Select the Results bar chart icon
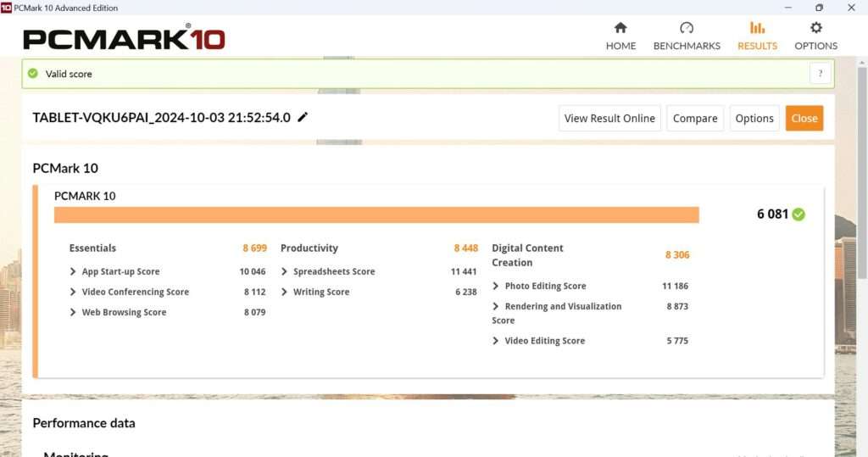The width and height of the screenshot is (868, 457). [757, 28]
